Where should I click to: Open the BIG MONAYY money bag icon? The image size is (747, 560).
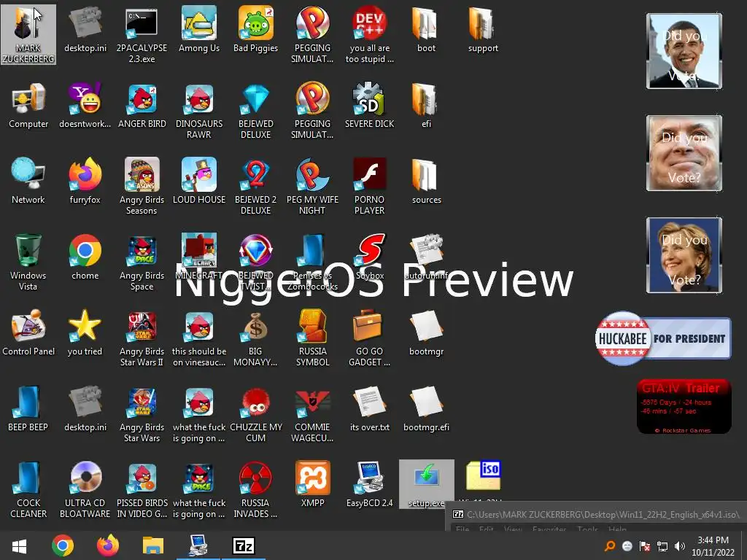[256, 338]
